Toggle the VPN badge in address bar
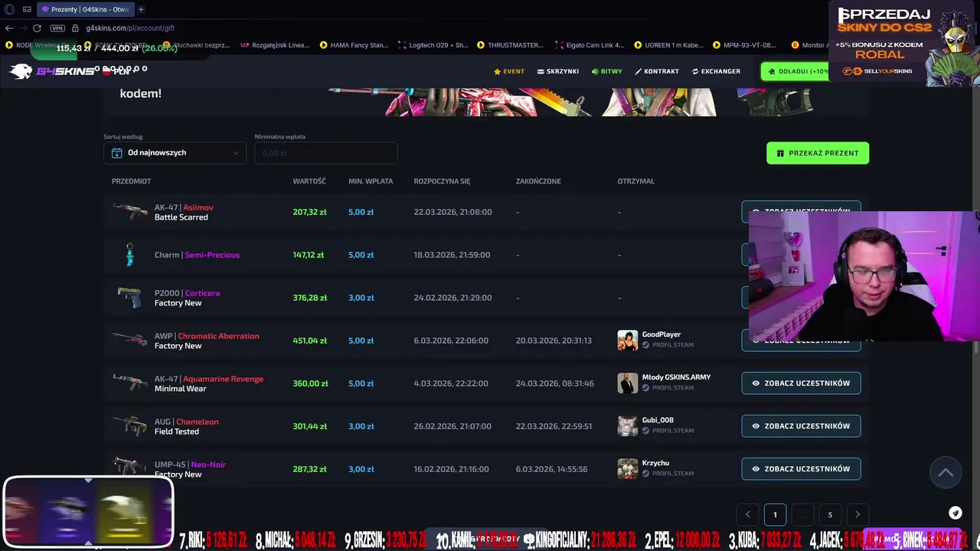 (x=57, y=28)
